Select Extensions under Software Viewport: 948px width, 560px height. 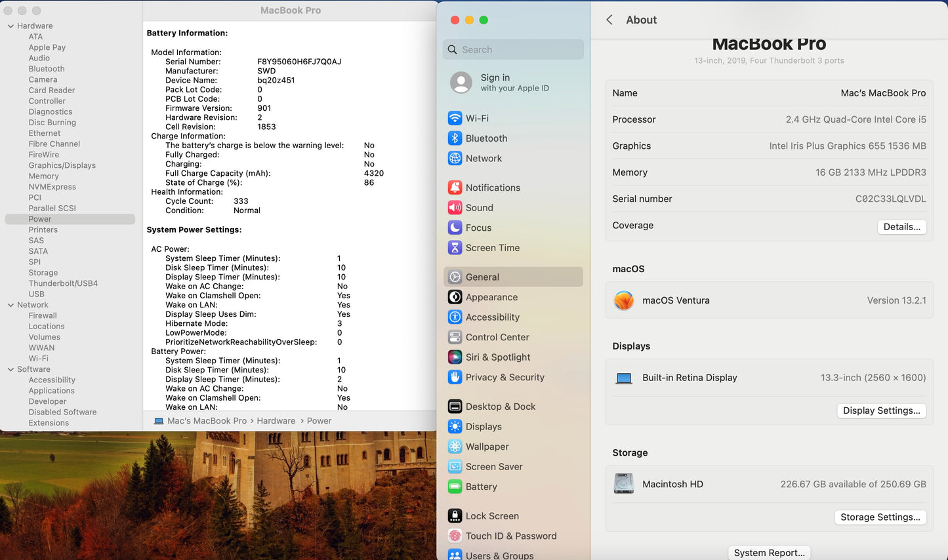pos(49,423)
